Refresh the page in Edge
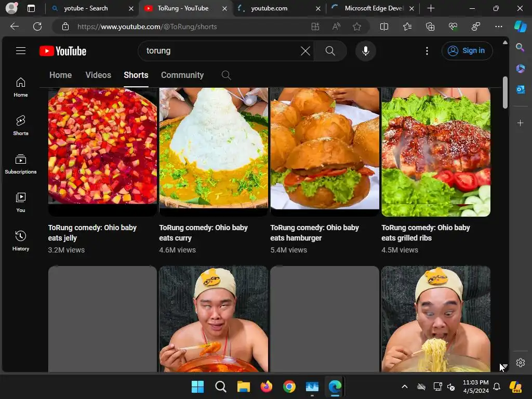Image resolution: width=532 pixels, height=399 pixels. (x=37, y=26)
